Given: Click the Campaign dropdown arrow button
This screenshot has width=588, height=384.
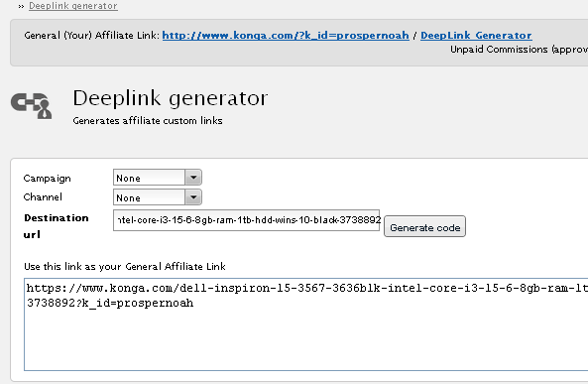Looking at the screenshot, I should tap(193, 178).
